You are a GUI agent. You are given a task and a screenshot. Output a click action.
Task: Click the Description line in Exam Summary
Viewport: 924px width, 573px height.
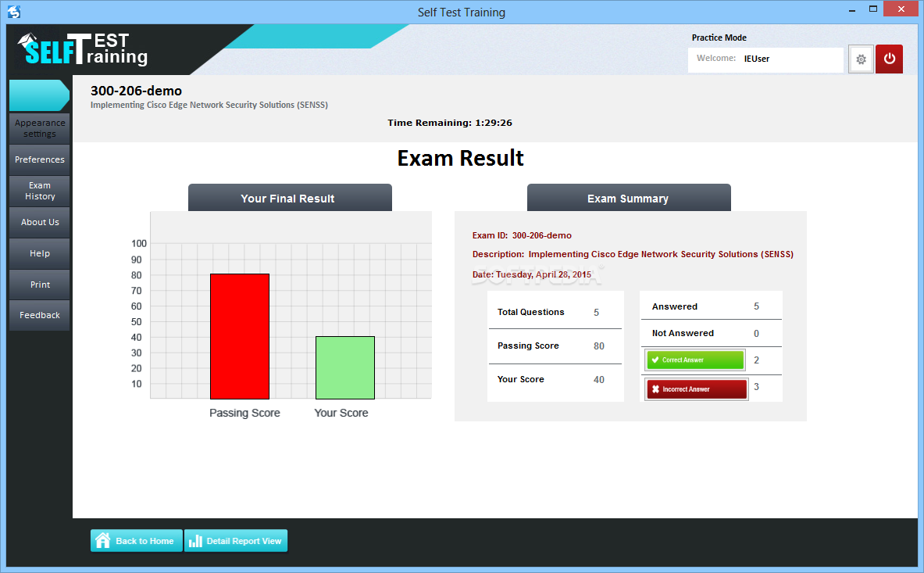pos(633,254)
